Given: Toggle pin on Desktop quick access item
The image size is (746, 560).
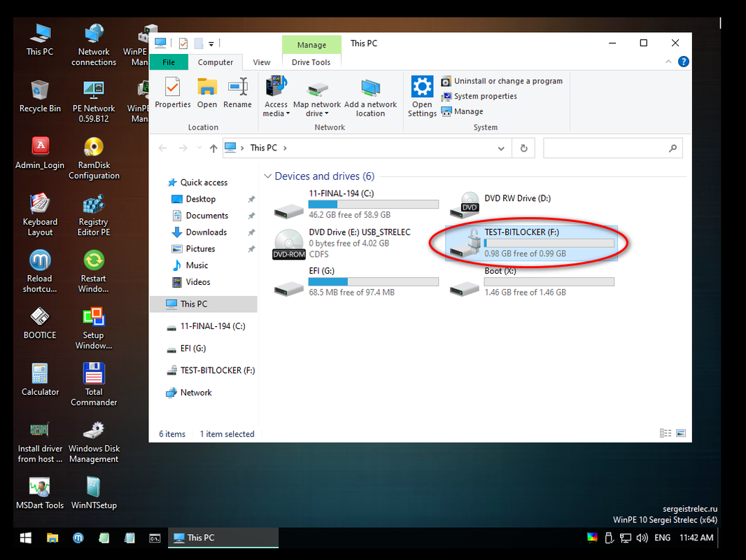Looking at the screenshot, I should click(251, 199).
